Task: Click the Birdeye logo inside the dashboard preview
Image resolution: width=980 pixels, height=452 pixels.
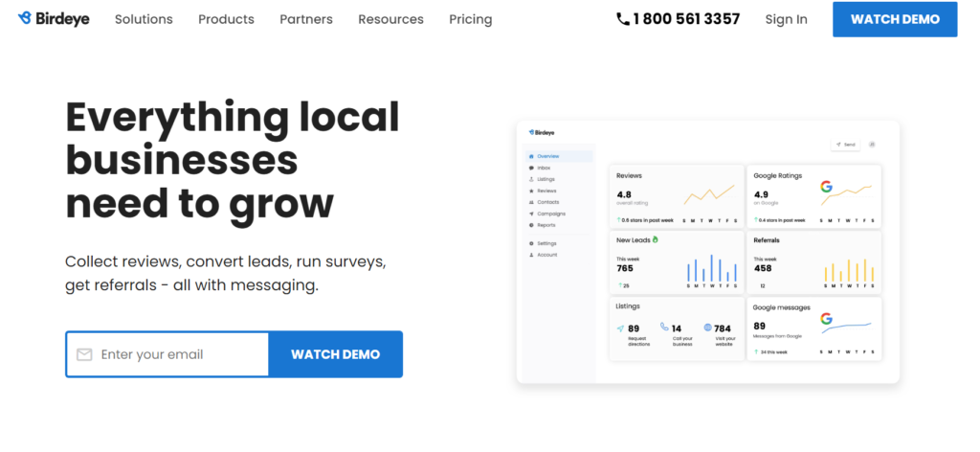Action: tap(542, 132)
